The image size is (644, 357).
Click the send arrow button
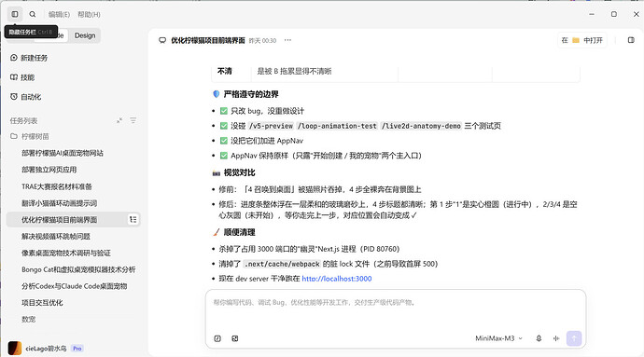[x=574, y=338]
